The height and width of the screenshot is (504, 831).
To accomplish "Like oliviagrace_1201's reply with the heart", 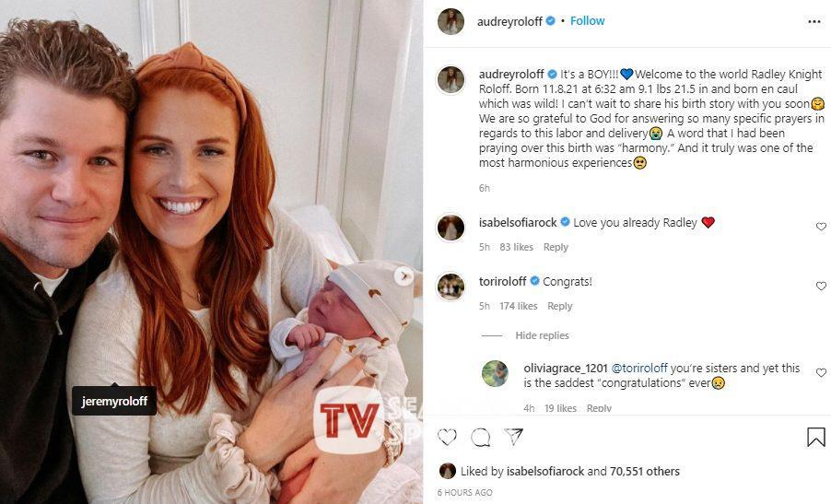I will point(821,372).
